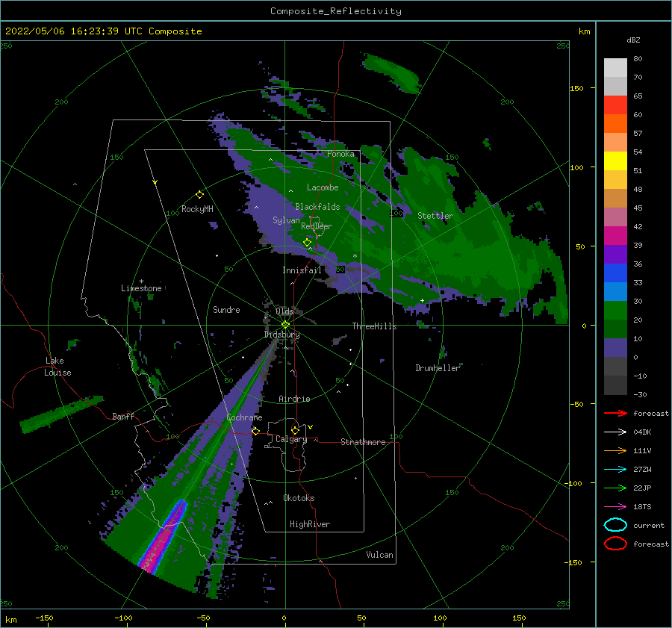This screenshot has width=672, height=628.
Task: Click the dBZ legend heading
Action: [633, 40]
